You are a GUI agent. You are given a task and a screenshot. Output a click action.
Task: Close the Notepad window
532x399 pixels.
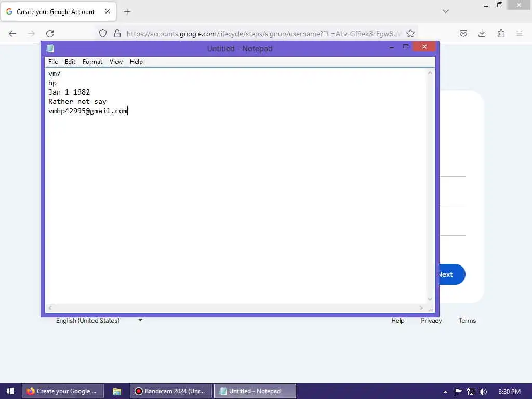[x=424, y=46]
